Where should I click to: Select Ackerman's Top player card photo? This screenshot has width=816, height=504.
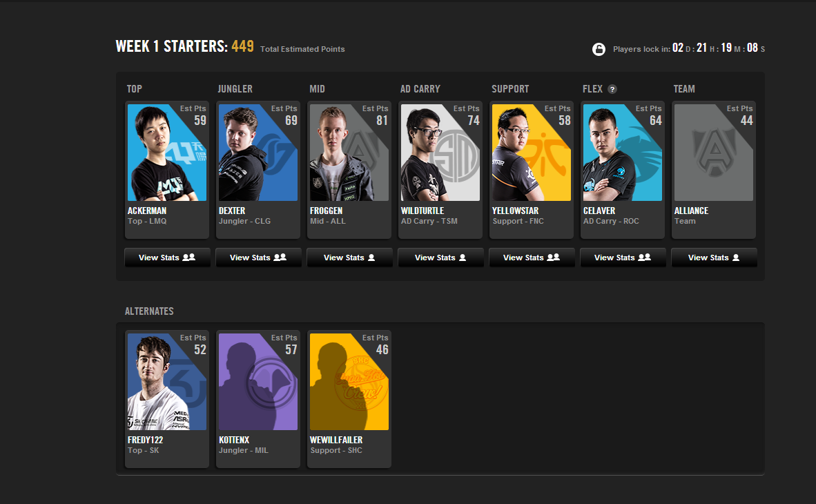tap(167, 153)
